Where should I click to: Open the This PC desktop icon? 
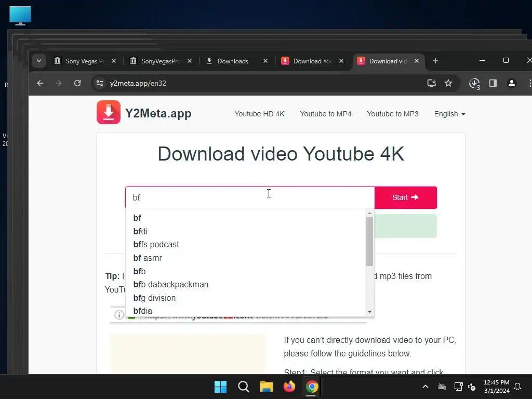pyautogui.click(x=20, y=16)
